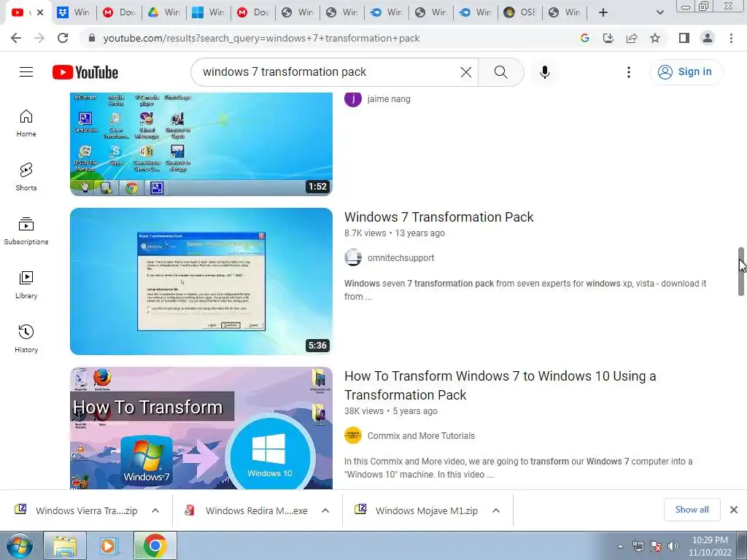This screenshot has width=747, height=560.
Task: Open YouTube settings three-dot menu
Action: 628,72
